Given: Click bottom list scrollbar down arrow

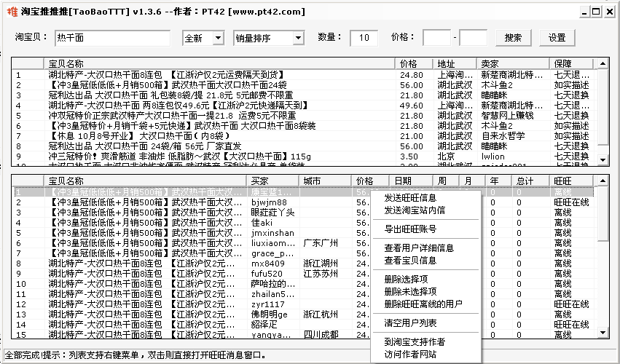Looking at the screenshot, I should pos(603,333).
